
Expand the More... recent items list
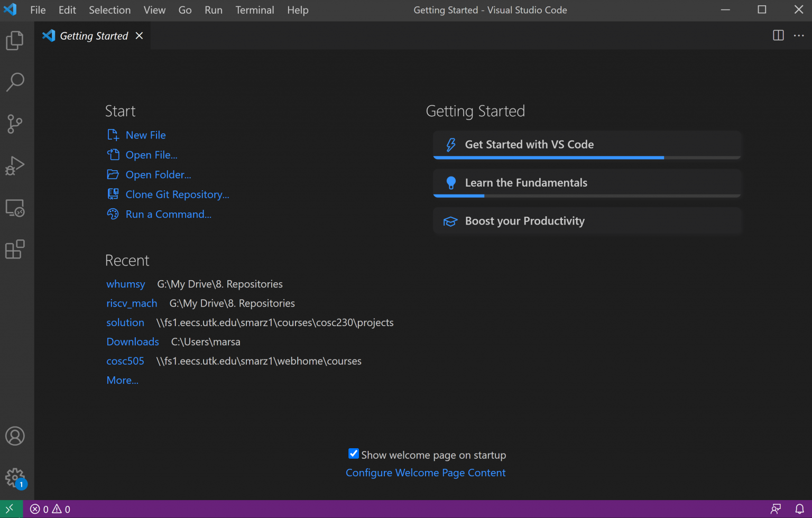pos(122,381)
